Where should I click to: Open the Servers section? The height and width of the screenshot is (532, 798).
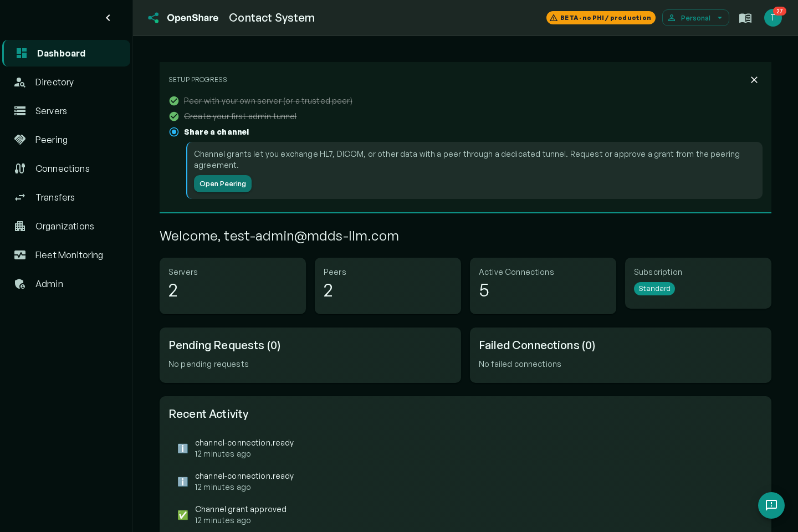66,111
